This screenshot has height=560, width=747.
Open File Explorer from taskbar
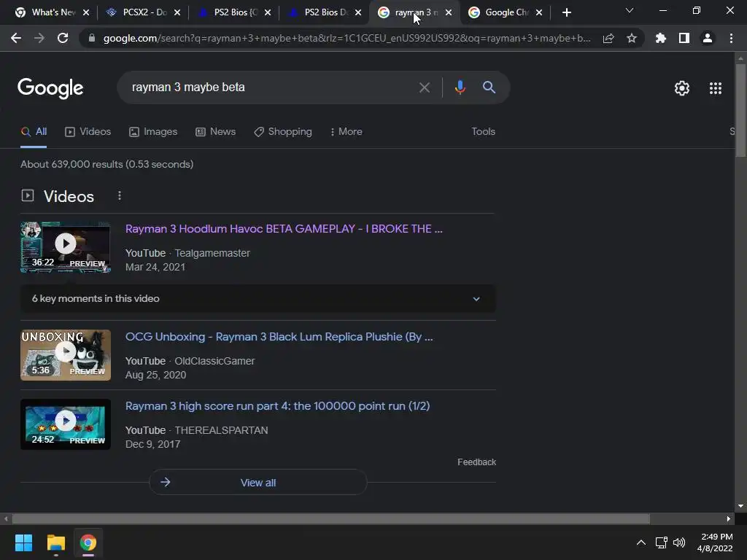[55, 542]
